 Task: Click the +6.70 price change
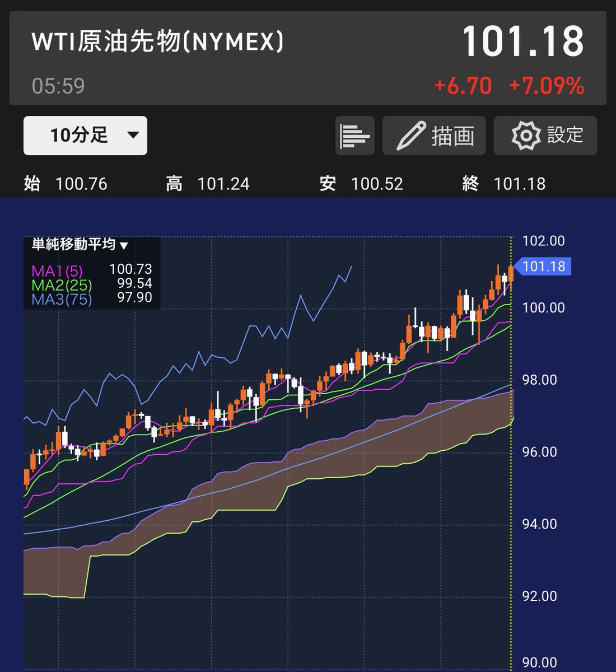463,86
